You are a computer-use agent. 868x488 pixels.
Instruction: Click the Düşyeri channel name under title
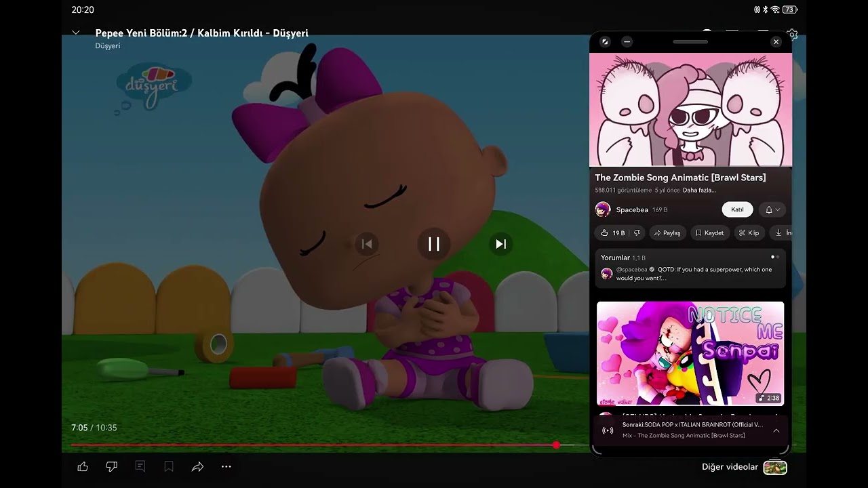[x=108, y=46]
